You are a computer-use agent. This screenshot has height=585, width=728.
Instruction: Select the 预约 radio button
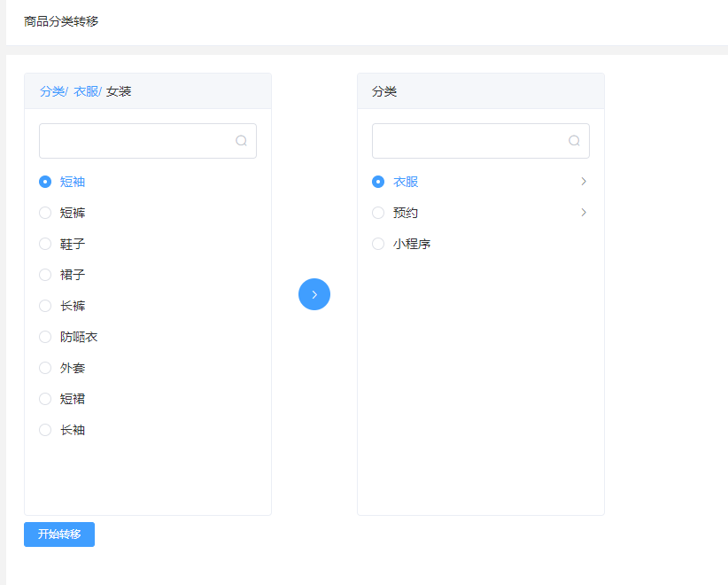pyautogui.click(x=378, y=213)
